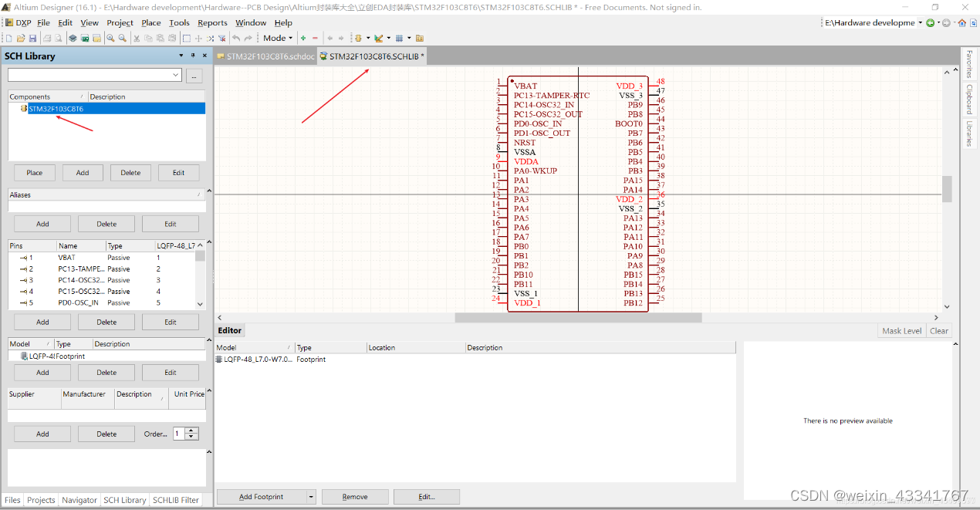This screenshot has width=980, height=510.
Task: Click the Pins list scroll-down arrow
Action: point(201,305)
